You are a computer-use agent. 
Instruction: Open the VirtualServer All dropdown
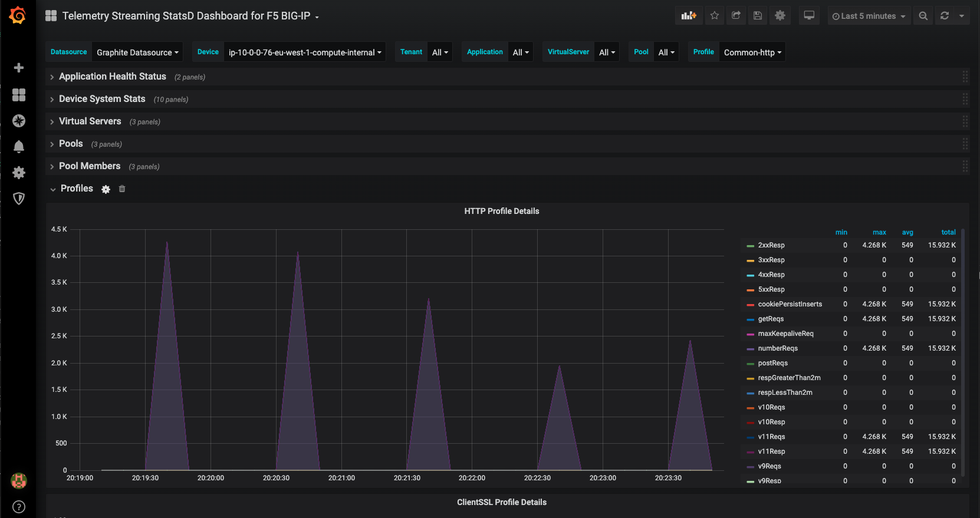coord(607,52)
